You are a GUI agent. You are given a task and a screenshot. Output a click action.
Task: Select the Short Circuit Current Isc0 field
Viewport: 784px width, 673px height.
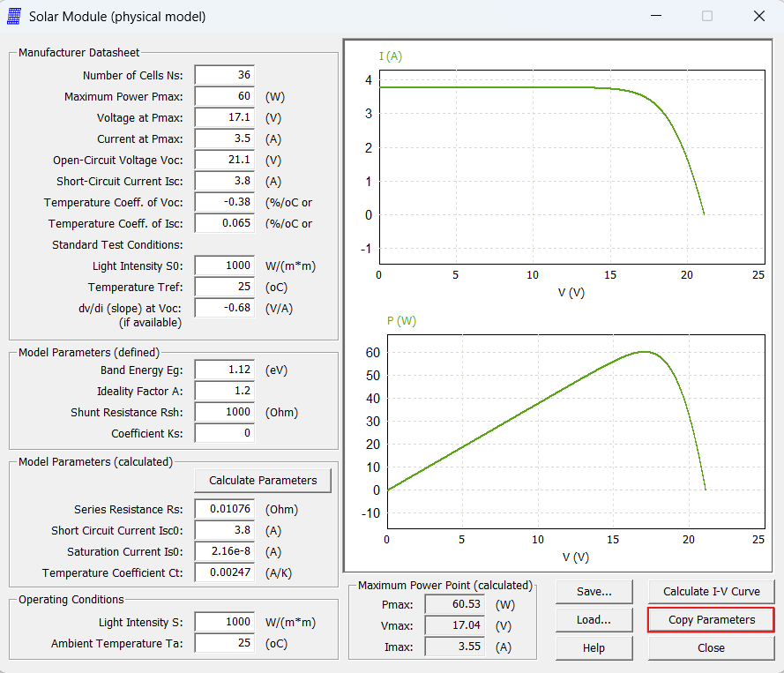225,530
